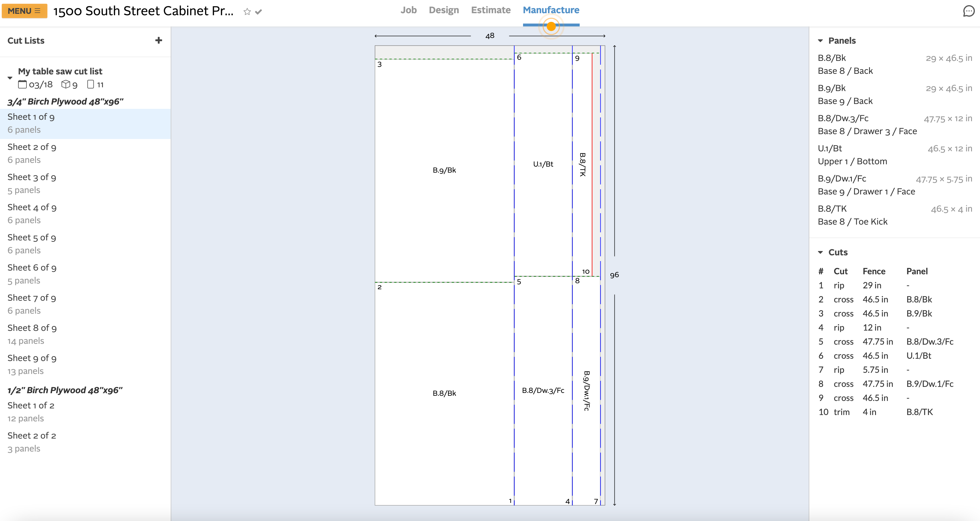Open the orange MENU button
The image size is (980, 521).
pyautogui.click(x=24, y=11)
